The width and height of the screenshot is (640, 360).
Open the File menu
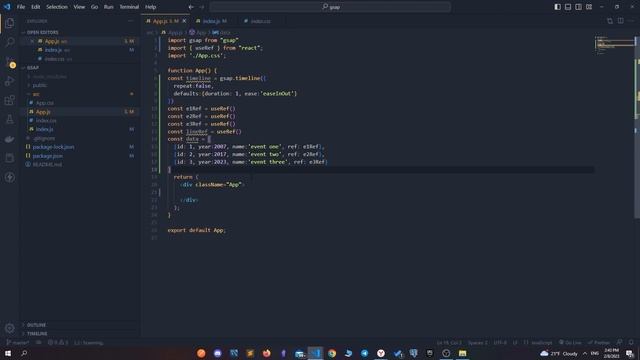21,7
